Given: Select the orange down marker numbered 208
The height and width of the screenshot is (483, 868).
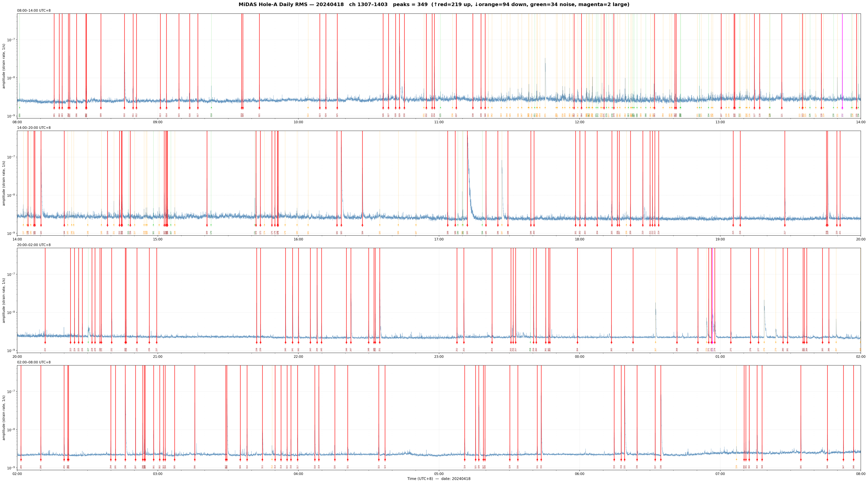Looking at the screenshot, I should tap(626, 225).
